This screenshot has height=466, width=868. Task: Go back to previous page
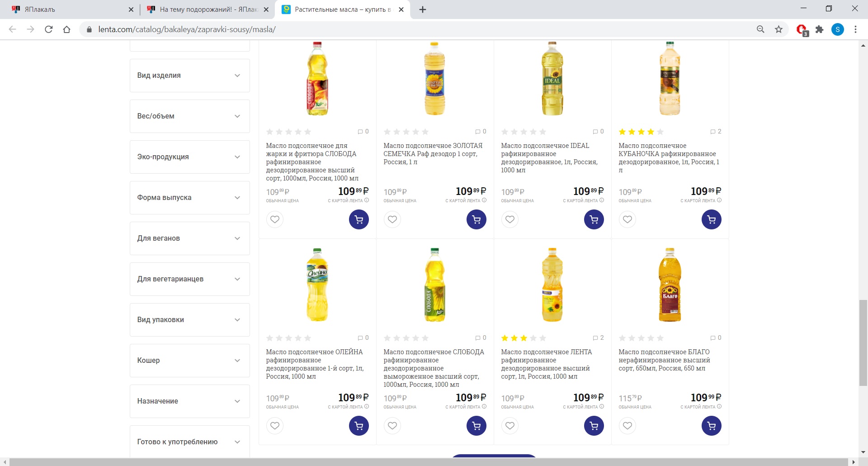click(x=13, y=29)
